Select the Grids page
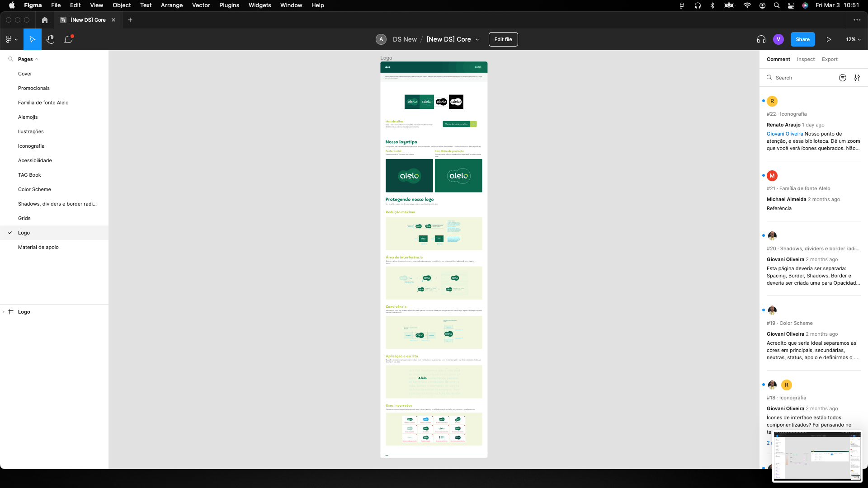The height and width of the screenshot is (488, 868). point(24,218)
